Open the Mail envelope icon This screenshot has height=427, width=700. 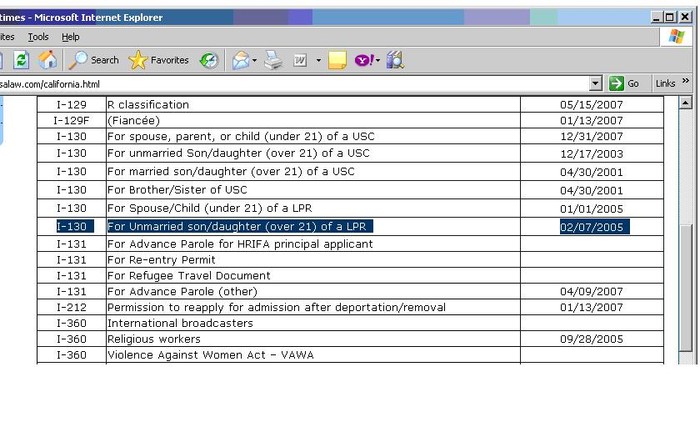[x=241, y=60]
